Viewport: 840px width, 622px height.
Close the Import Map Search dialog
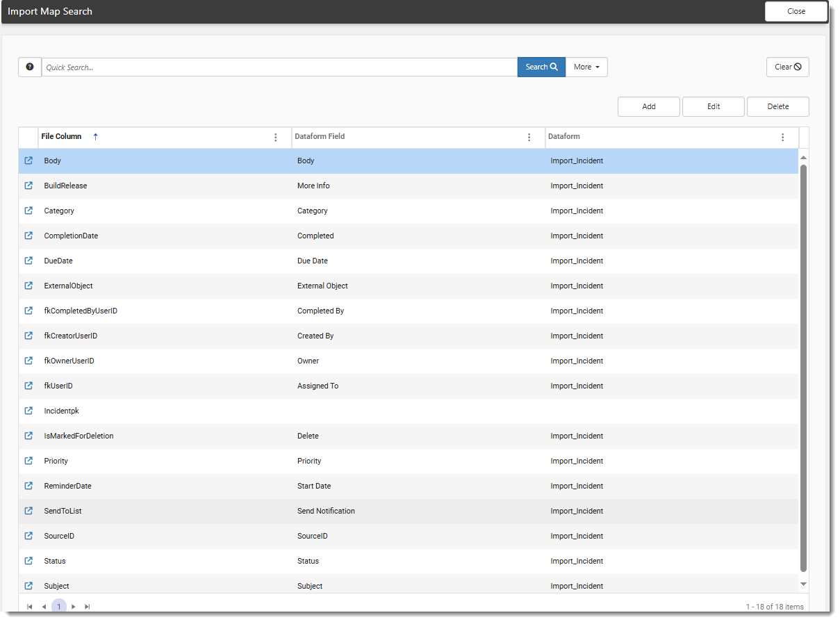click(x=796, y=11)
